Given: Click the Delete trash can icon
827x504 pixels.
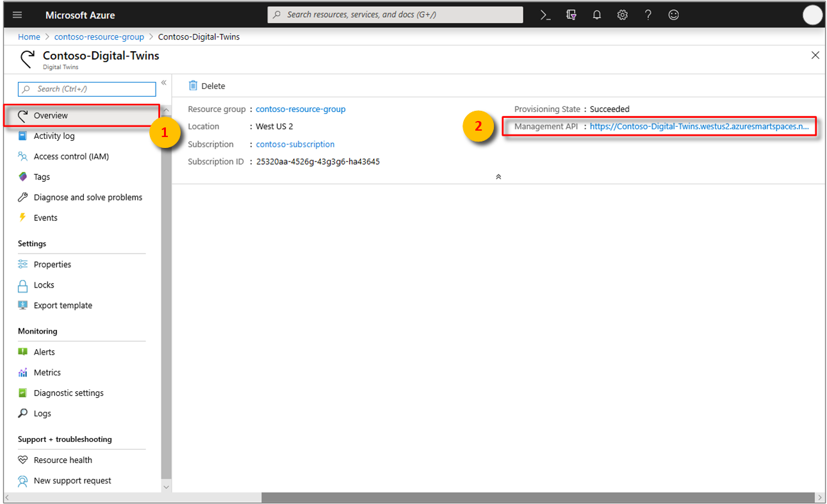Looking at the screenshot, I should (193, 86).
